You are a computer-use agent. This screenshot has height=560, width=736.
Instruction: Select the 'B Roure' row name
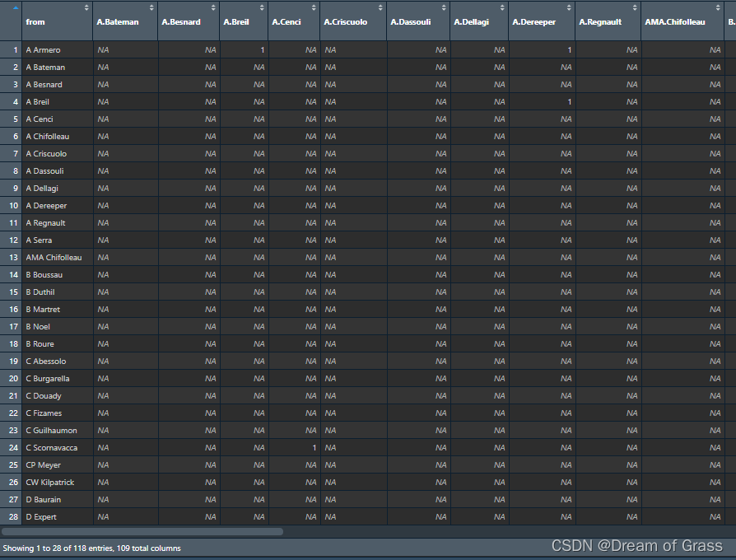(40, 344)
